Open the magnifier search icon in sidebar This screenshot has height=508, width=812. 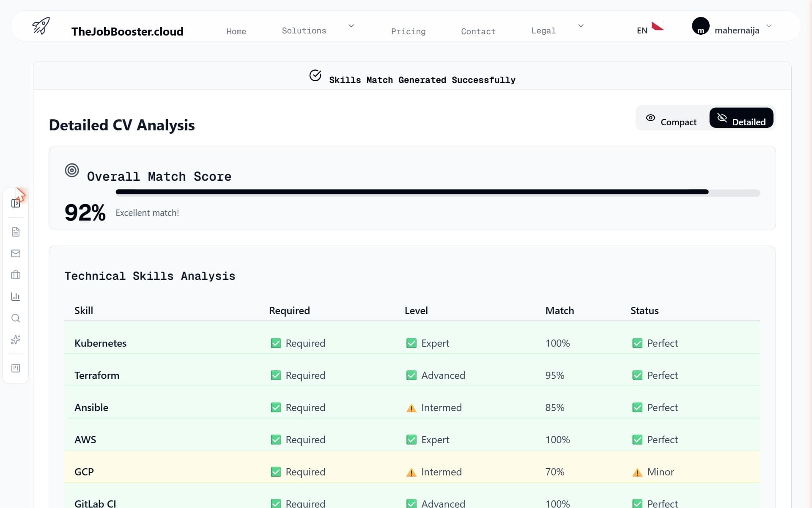tap(16, 318)
